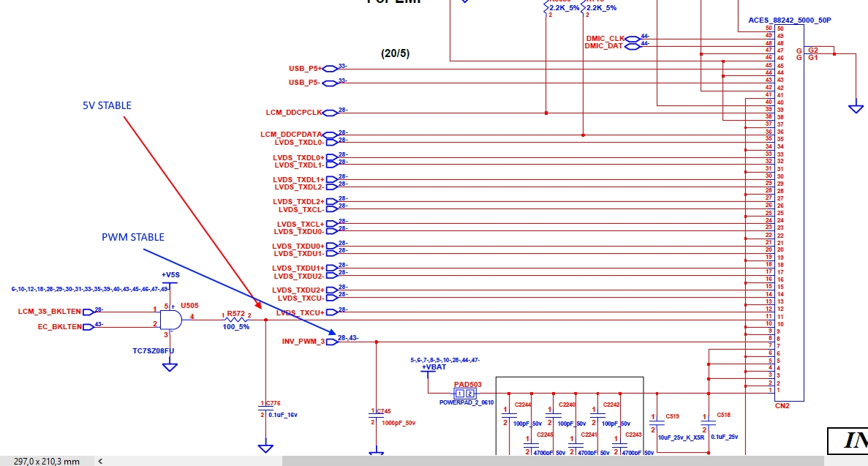Click the TC7SZ08FU part number
868x466 pixels.
click(x=154, y=350)
